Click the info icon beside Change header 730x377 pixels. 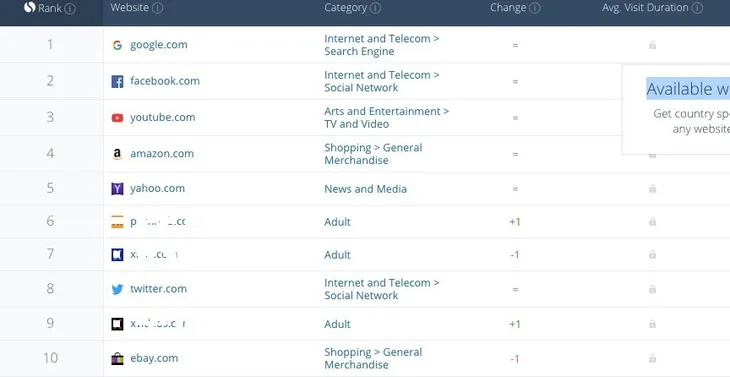click(535, 8)
